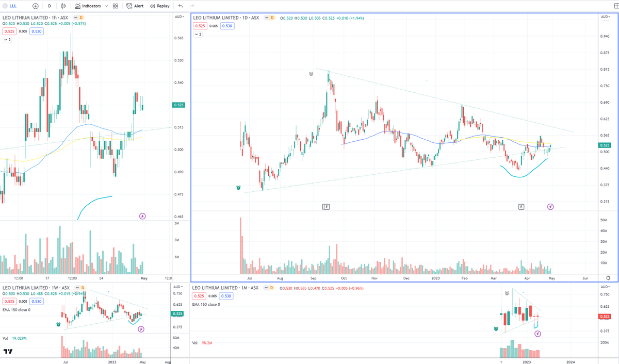The width and height of the screenshot is (619, 364).
Task: Click the second E earnings marker near April
Action: (522, 207)
